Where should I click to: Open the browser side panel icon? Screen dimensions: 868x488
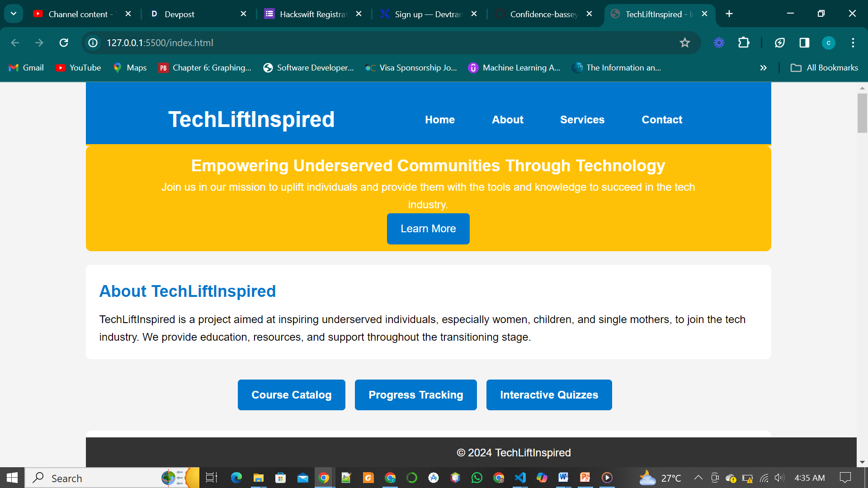[804, 42]
